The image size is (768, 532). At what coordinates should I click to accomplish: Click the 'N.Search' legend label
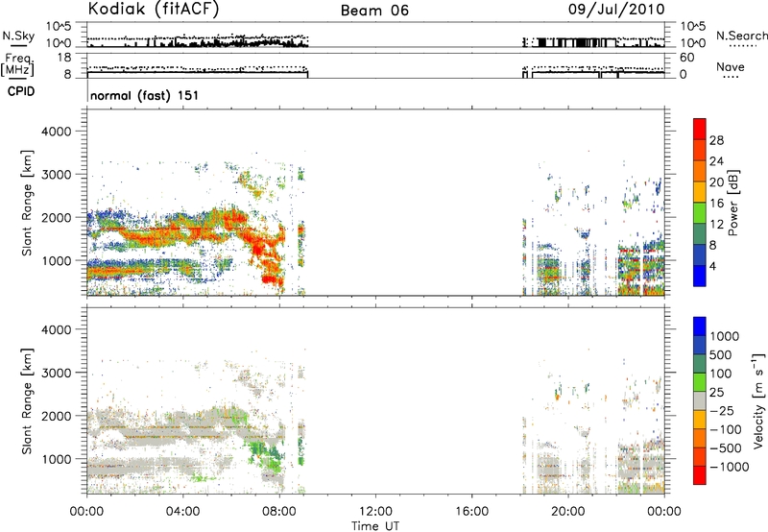741,36
